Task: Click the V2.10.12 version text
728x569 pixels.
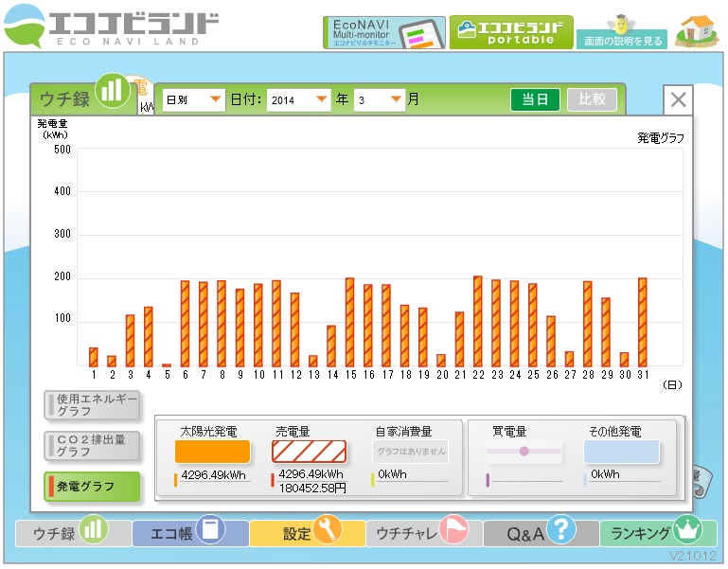Action: click(x=693, y=556)
